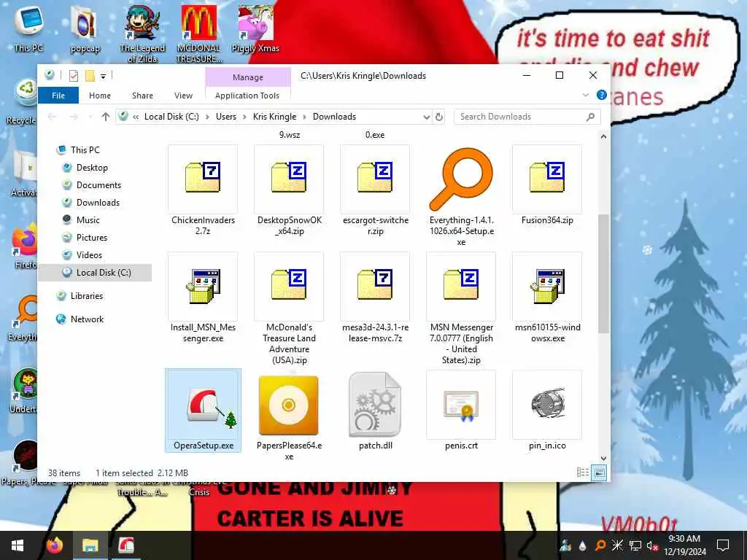Switch to large icons view layout

tap(600, 472)
